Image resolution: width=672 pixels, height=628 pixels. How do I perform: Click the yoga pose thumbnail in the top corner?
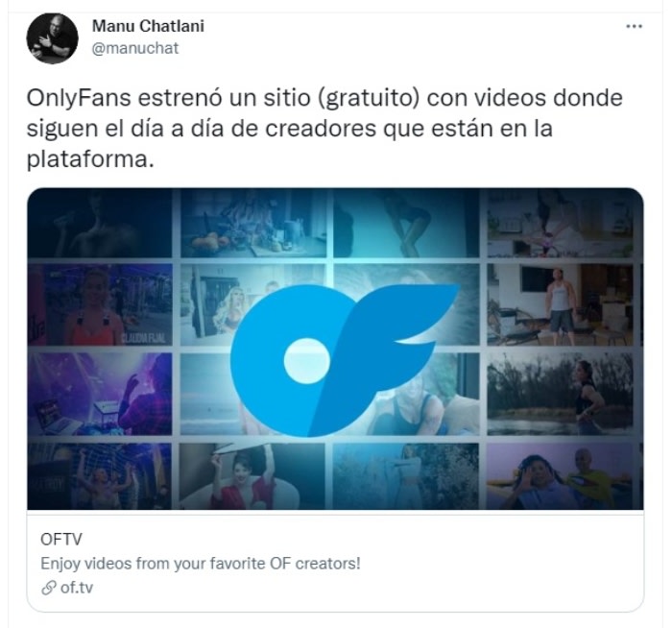click(560, 223)
